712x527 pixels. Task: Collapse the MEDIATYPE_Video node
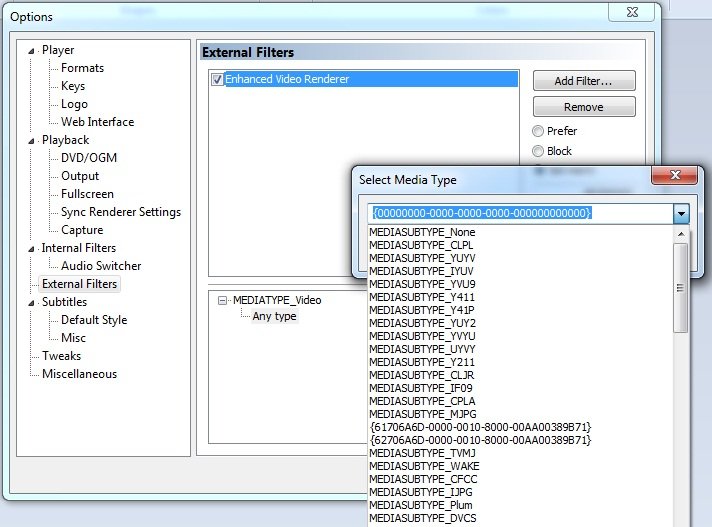222,300
